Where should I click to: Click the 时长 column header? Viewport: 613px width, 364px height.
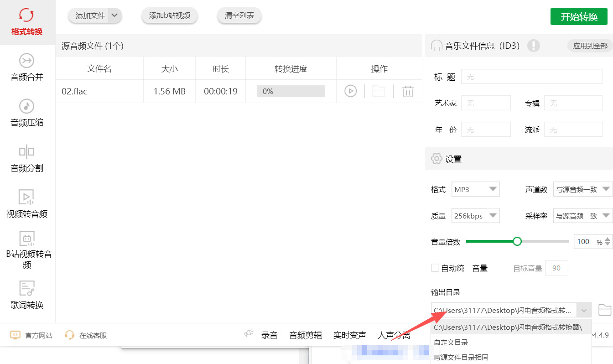coord(221,68)
